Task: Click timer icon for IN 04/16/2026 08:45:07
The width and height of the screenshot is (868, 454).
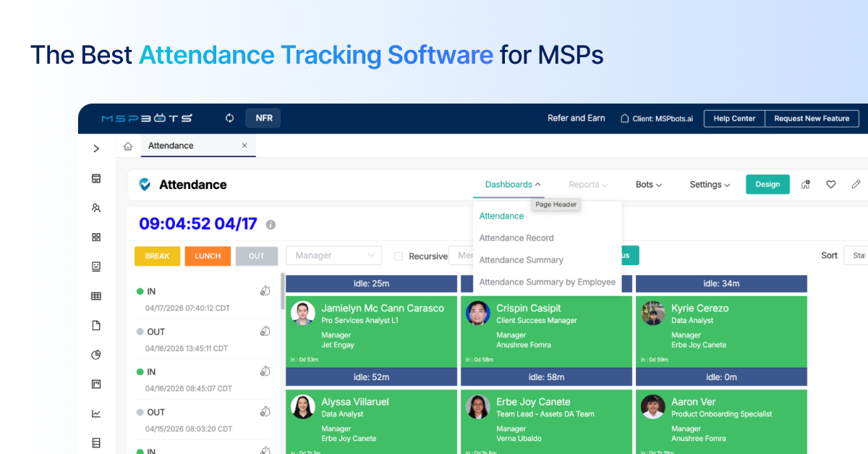Action: [x=265, y=371]
